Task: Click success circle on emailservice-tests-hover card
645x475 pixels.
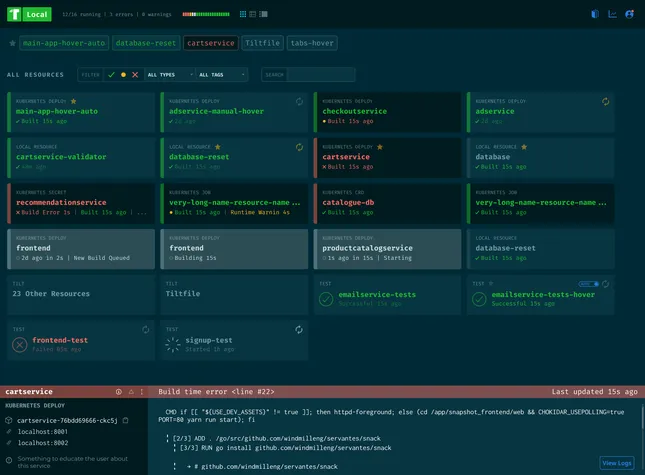Action: coord(479,299)
